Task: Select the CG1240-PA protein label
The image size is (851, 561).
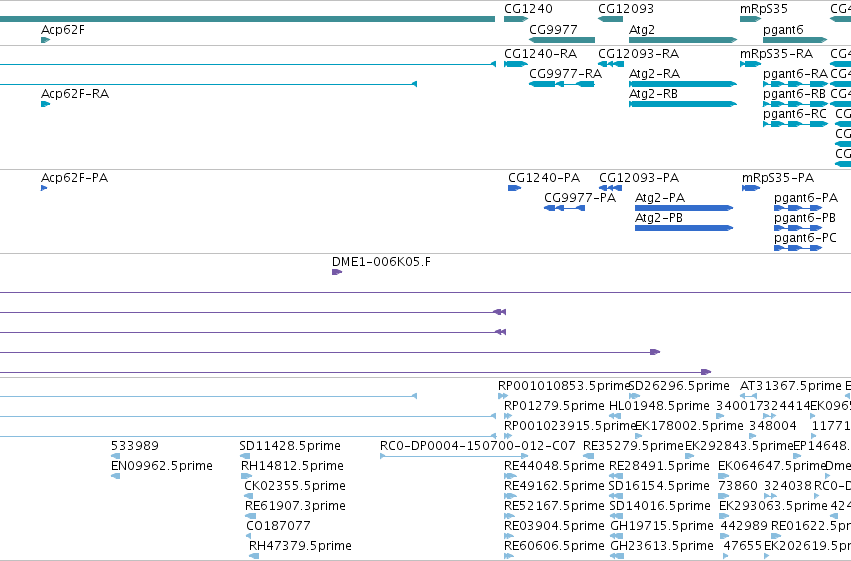Action: (544, 177)
